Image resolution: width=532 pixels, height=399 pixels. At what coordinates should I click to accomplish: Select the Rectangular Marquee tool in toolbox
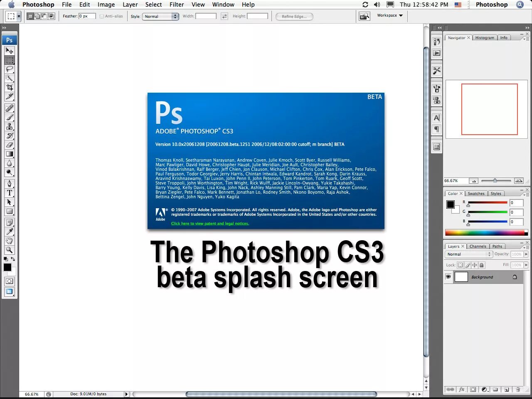[x=9, y=60]
